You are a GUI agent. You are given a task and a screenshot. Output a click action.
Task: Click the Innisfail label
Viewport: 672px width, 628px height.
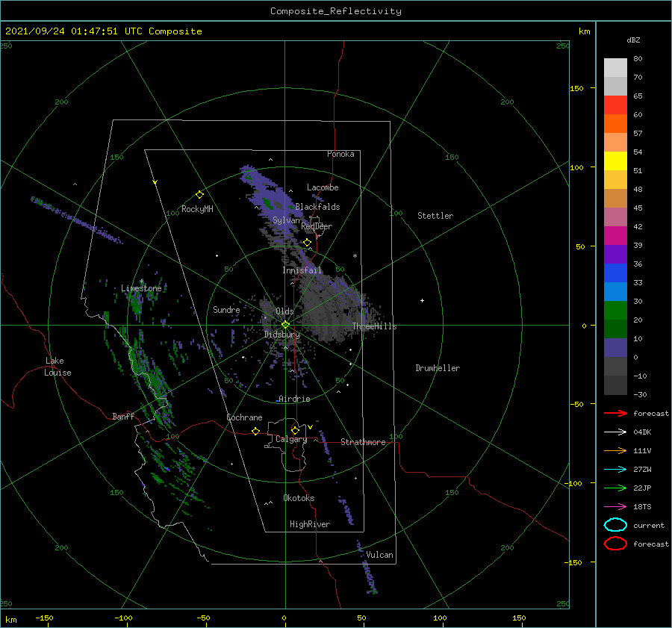pos(302,270)
